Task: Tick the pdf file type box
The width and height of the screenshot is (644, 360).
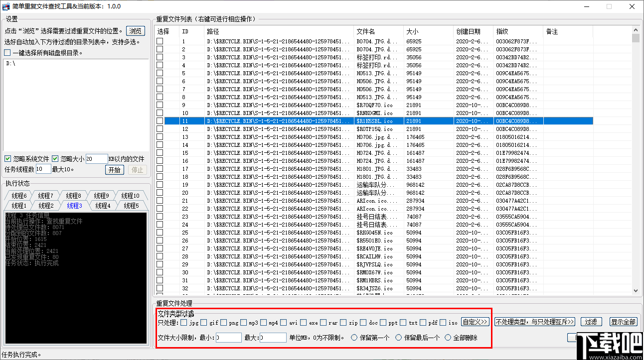Action: 423,322
